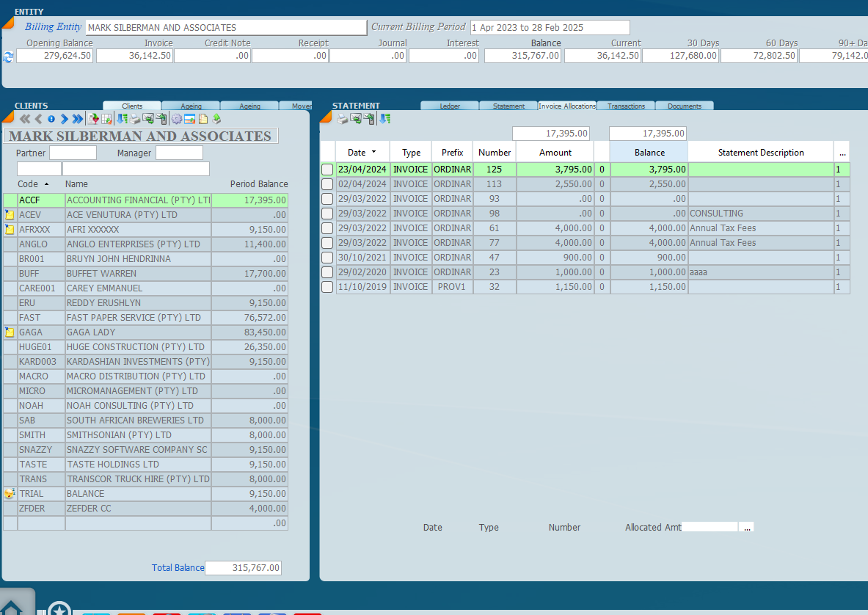Viewport: 868px width, 615px height.
Task: Switch to the Ledger tab
Action: [450, 106]
